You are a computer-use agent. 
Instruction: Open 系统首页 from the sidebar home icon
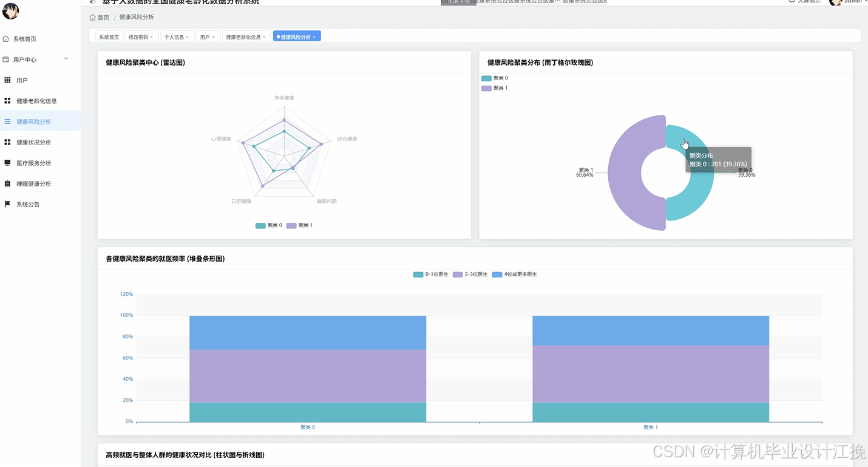pos(6,39)
